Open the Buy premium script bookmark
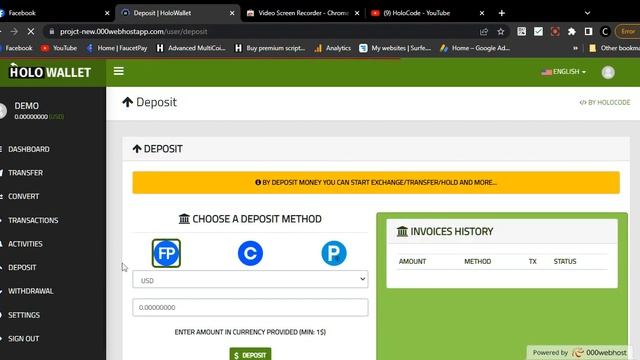This screenshot has height=360, width=640. coord(270,48)
